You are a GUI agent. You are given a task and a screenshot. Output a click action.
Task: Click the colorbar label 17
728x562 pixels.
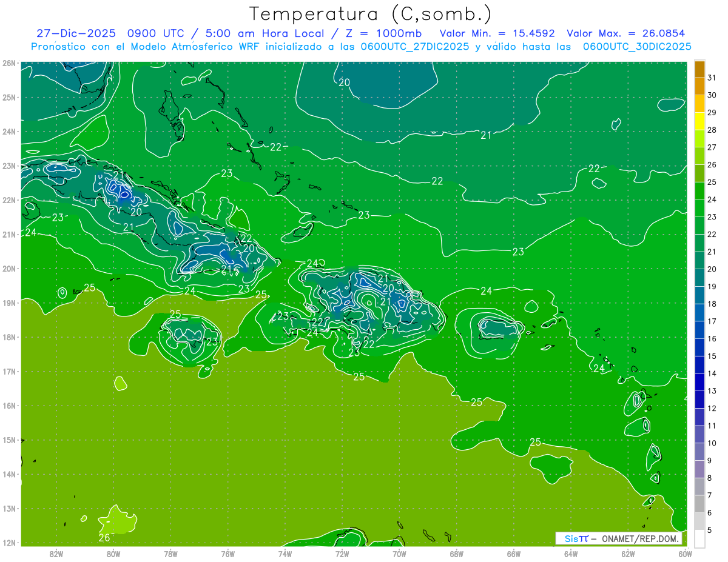712,321
